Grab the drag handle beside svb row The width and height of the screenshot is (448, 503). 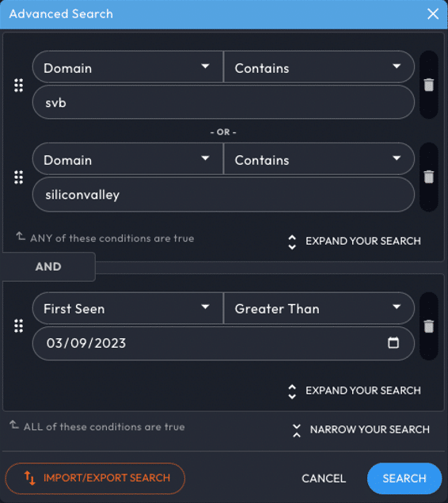[18, 86]
